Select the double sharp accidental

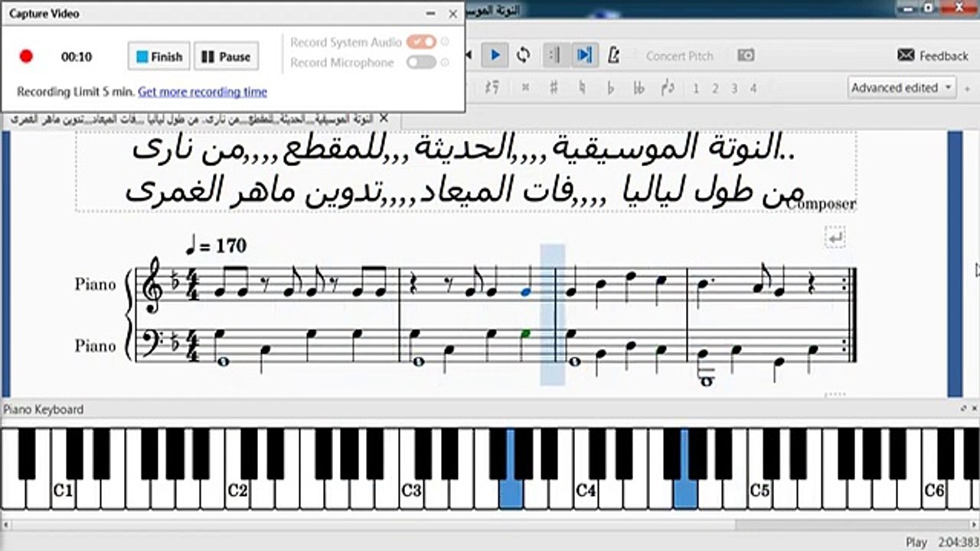coord(525,88)
